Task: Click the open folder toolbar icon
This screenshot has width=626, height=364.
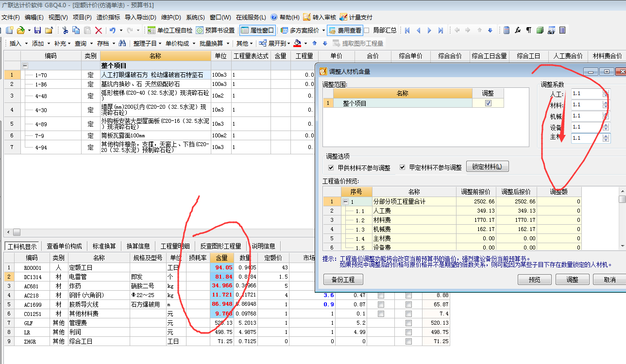Action: click(x=21, y=30)
